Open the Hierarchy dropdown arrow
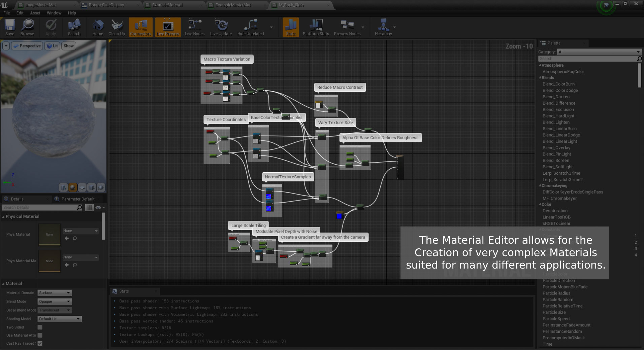This screenshot has height=350, width=644. click(x=394, y=27)
